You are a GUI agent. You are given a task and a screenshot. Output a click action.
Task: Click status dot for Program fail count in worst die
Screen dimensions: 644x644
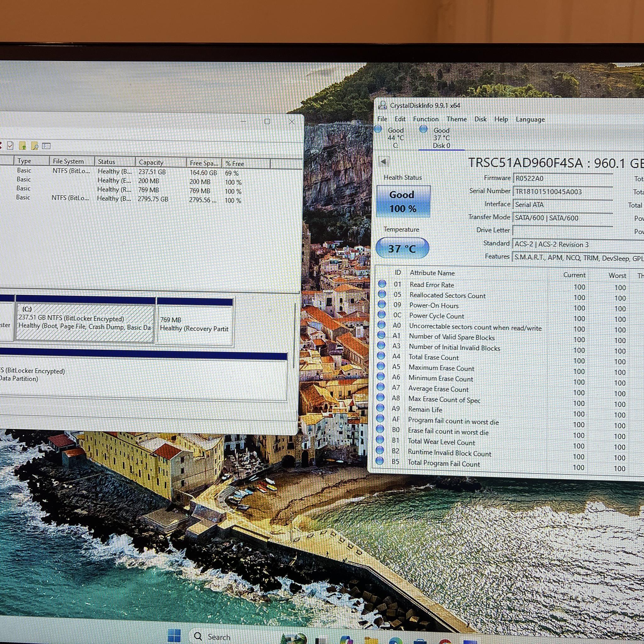pos(380,418)
